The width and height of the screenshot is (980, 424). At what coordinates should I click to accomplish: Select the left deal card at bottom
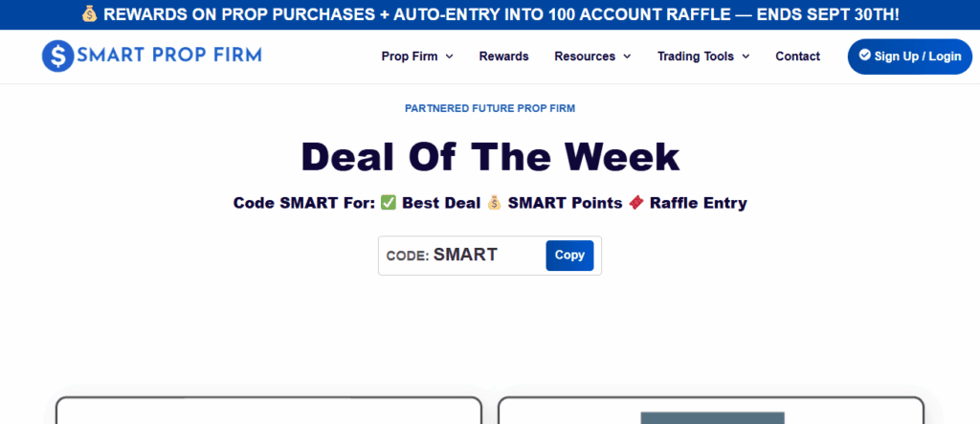pyautogui.click(x=268, y=412)
